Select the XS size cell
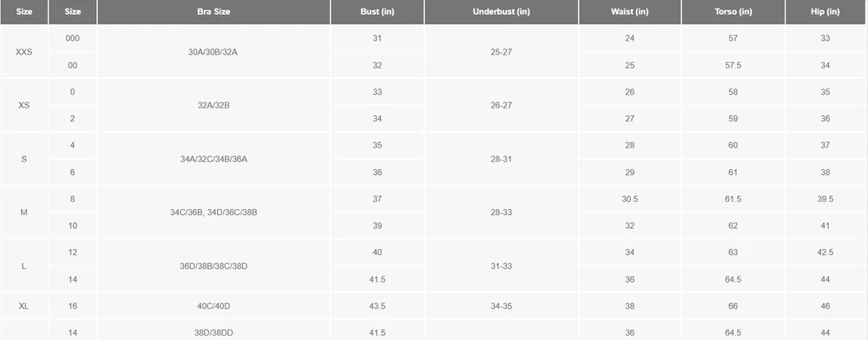 pyautogui.click(x=23, y=105)
